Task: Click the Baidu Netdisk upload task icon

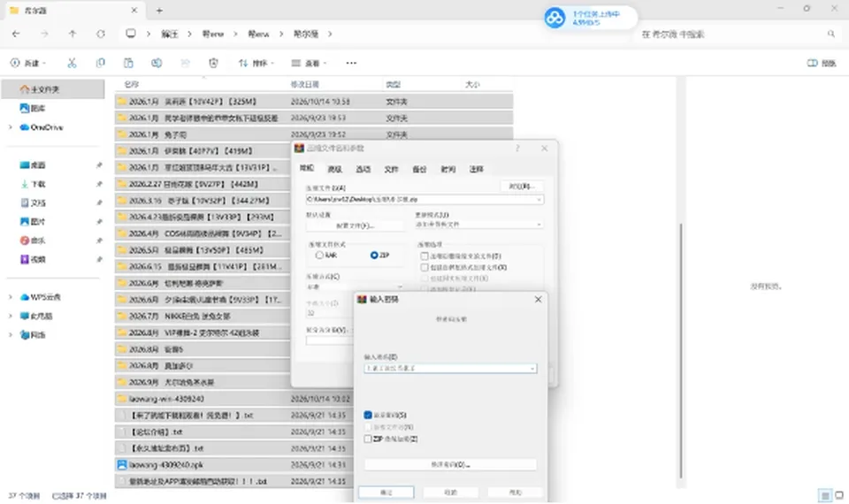Action: (555, 18)
